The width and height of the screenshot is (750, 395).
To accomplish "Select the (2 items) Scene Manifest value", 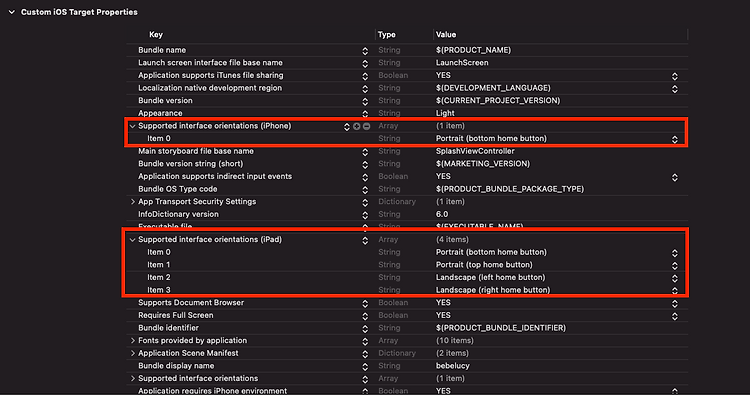I will pyautogui.click(x=452, y=353).
